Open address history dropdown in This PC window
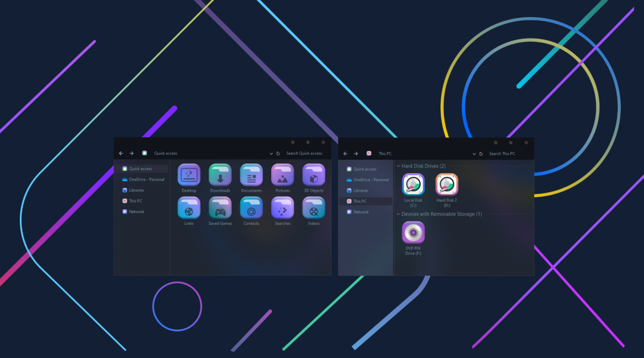644x358 pixels. coord(474,154)
